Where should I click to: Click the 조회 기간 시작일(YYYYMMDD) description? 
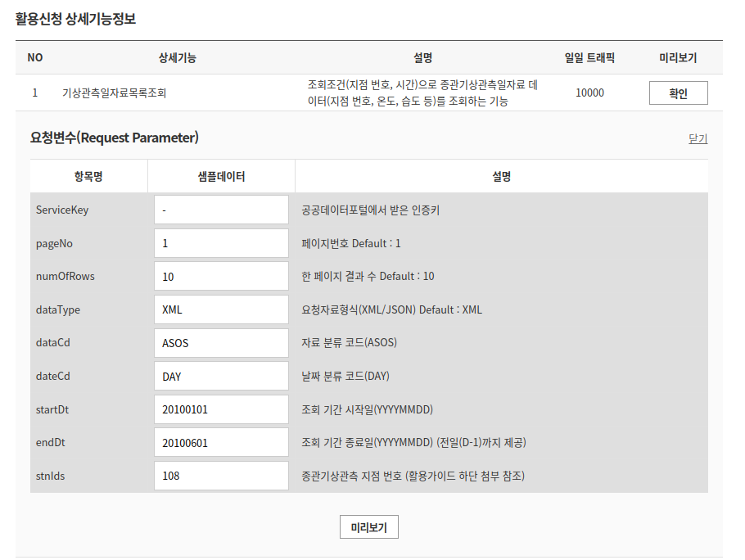(x=368, y=409)
